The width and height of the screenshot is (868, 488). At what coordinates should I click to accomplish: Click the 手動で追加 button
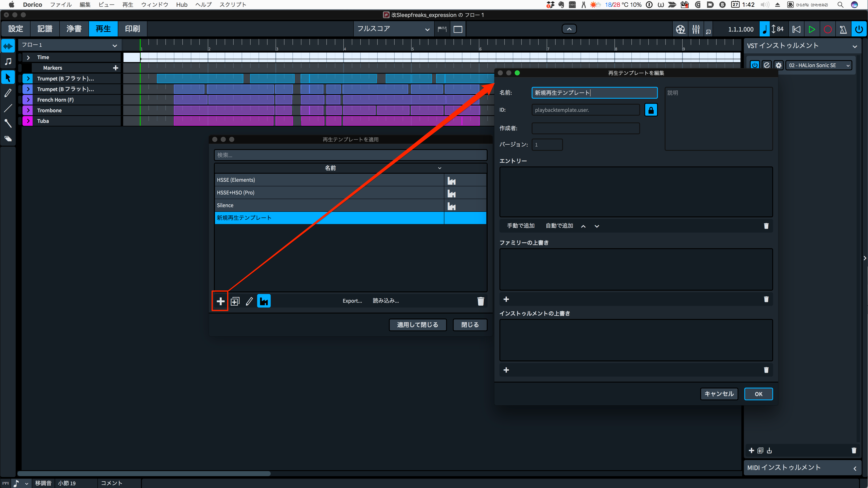(521, 226)
